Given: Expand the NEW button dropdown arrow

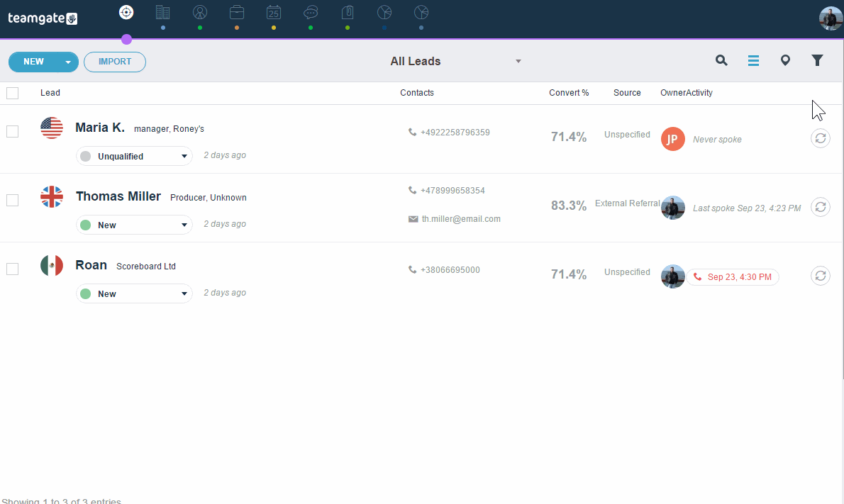Looking at the screenshot, I should (x=68, y=62).
